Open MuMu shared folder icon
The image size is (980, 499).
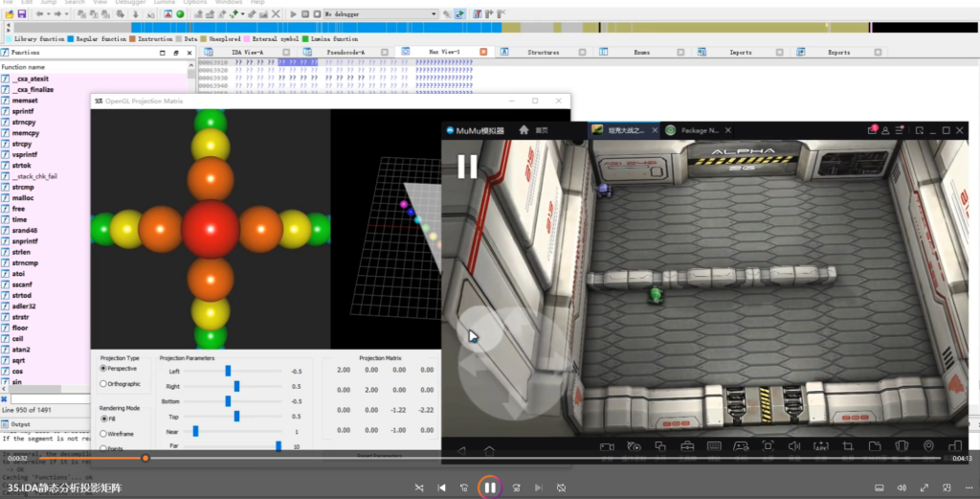pos(875,446)
